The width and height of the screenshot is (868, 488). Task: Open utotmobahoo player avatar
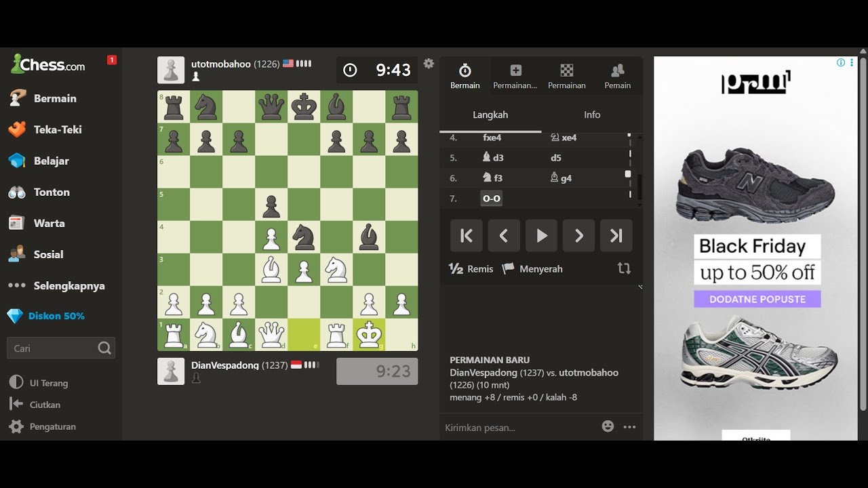click(171, 70)
